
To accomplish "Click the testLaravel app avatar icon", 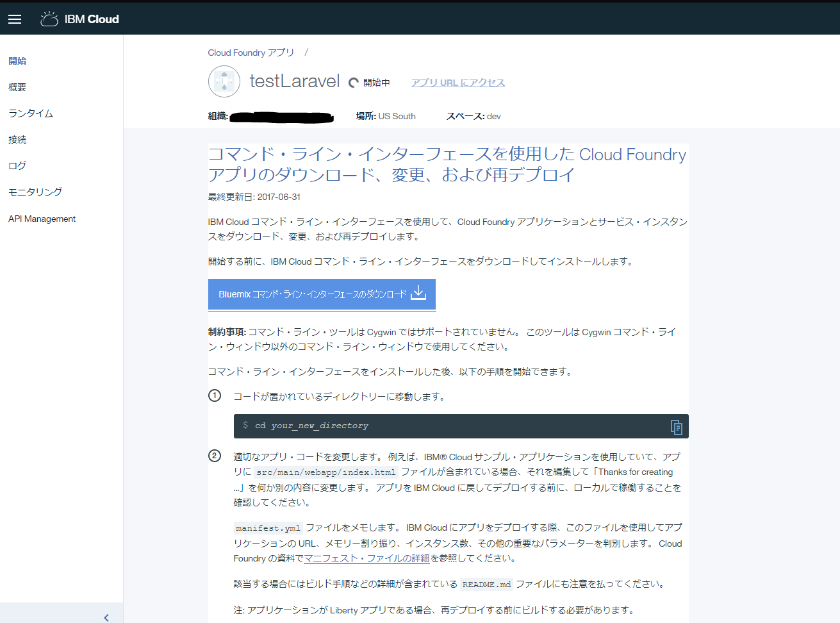I will click(x=224, y=81).
